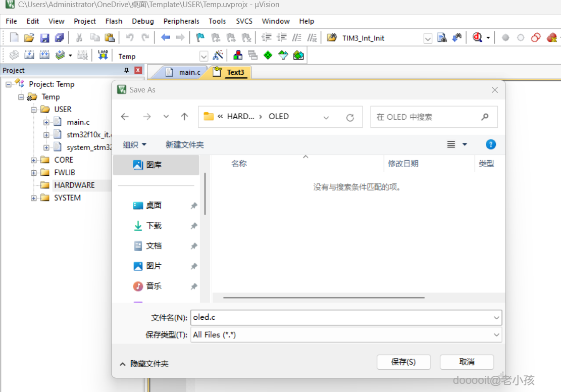The width and height of the screenshot is (561, 392).
Task: Start debug session with the magnifier d icon
Action: pos(477,37)
